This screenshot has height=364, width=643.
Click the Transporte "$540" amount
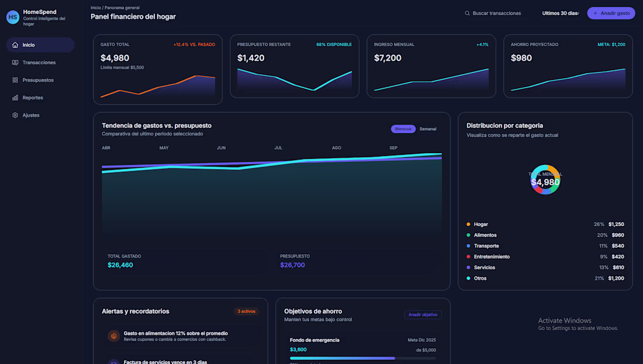click(x=618, y=246)
